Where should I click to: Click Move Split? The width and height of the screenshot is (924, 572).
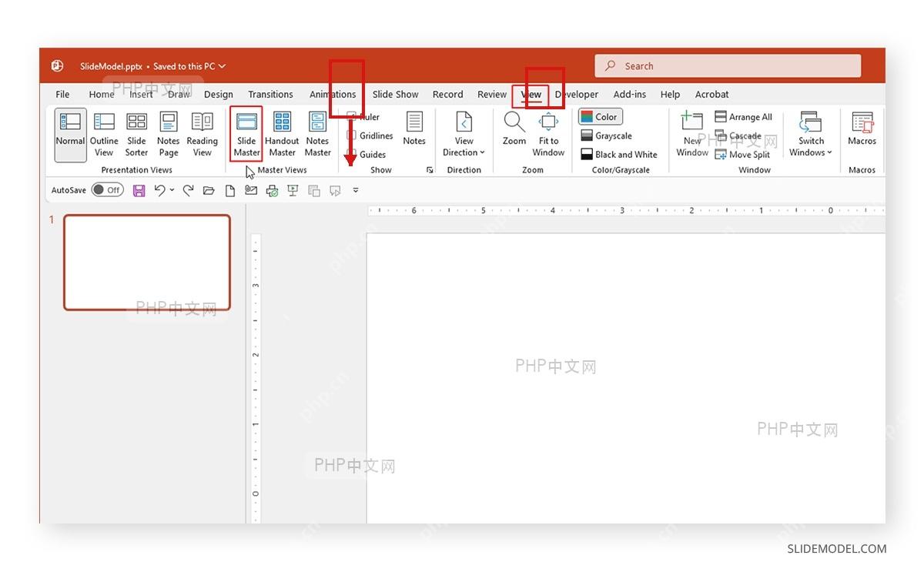(x=743, y=154)
